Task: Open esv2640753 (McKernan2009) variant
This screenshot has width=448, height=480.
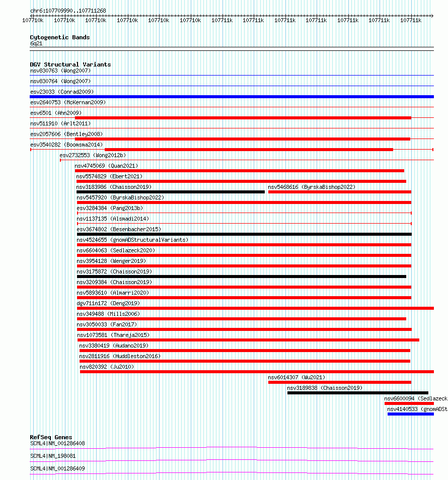Action: (67, 102)
